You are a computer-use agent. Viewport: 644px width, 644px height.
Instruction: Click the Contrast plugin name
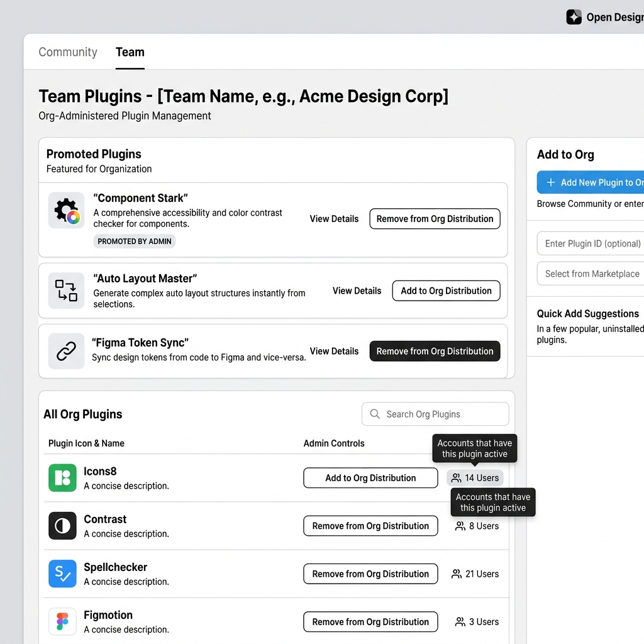(x=105, y=519)
